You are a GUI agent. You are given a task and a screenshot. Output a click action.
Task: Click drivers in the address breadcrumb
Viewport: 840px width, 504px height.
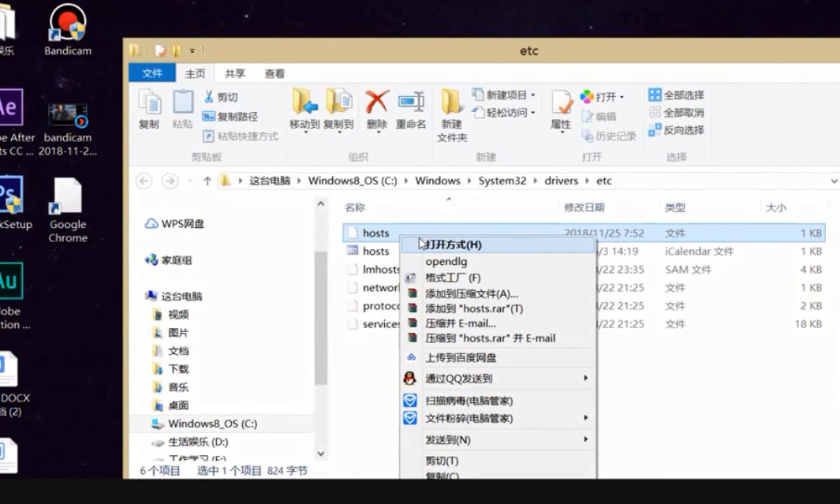[561, 181]
